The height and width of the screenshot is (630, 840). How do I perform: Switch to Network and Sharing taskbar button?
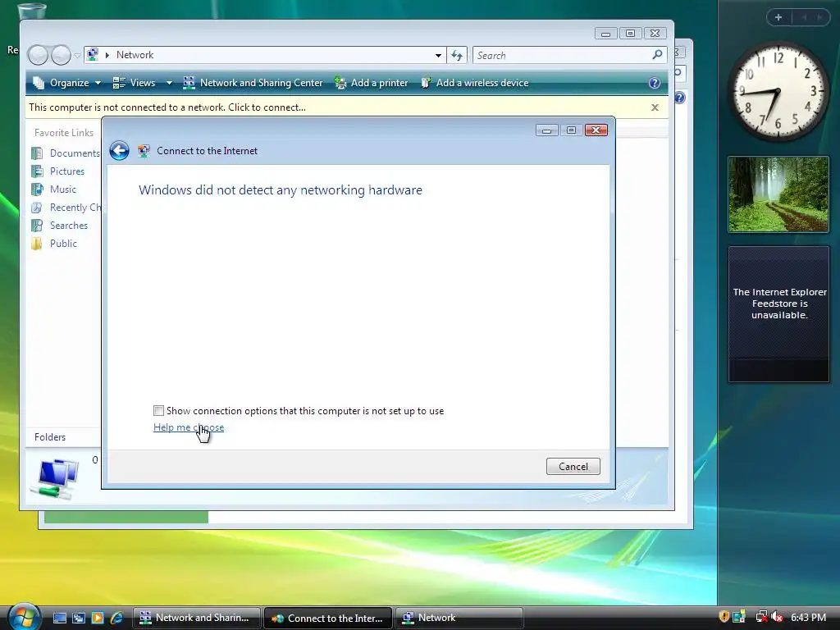197,618
